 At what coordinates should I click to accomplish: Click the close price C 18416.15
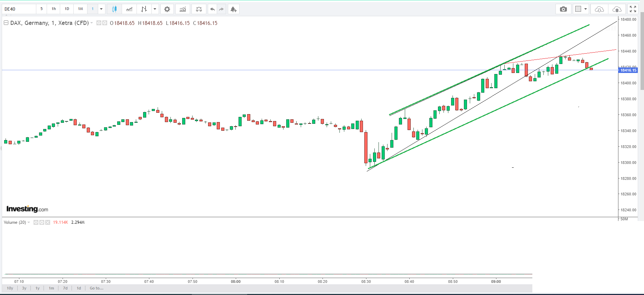pos(205,23)
